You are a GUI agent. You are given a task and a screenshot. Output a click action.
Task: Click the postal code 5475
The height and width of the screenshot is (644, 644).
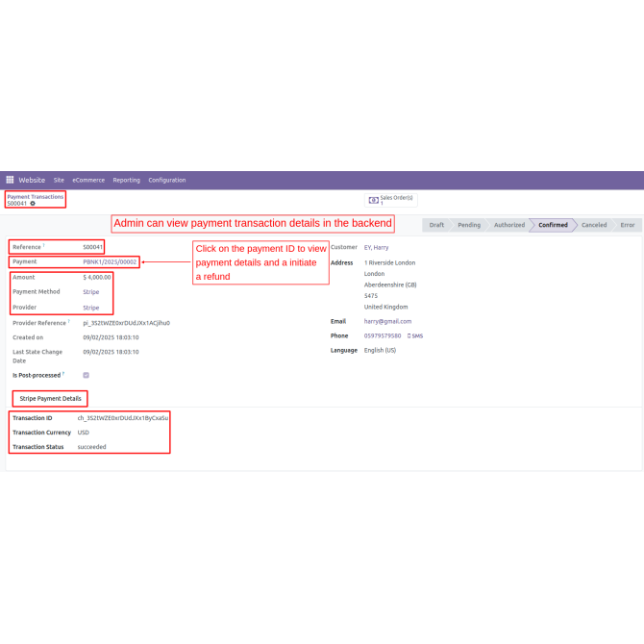point(370,296)
